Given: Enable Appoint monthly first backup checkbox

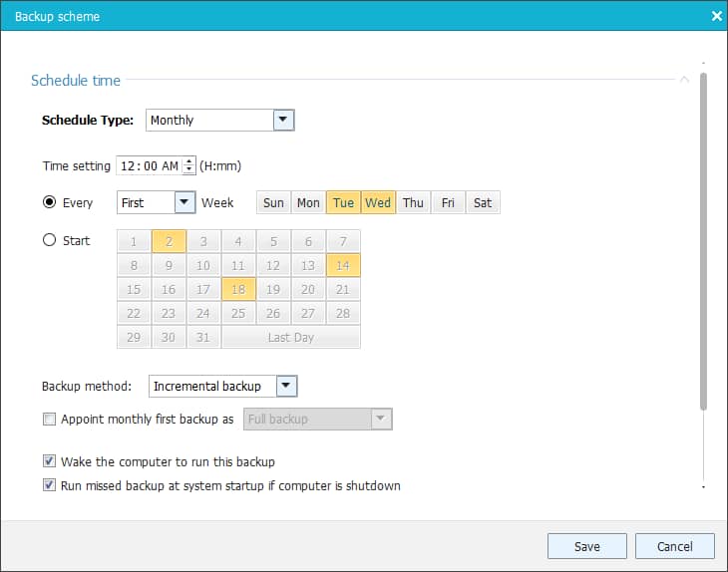Looking at the screenshot, I should click(x=50, y=420).
